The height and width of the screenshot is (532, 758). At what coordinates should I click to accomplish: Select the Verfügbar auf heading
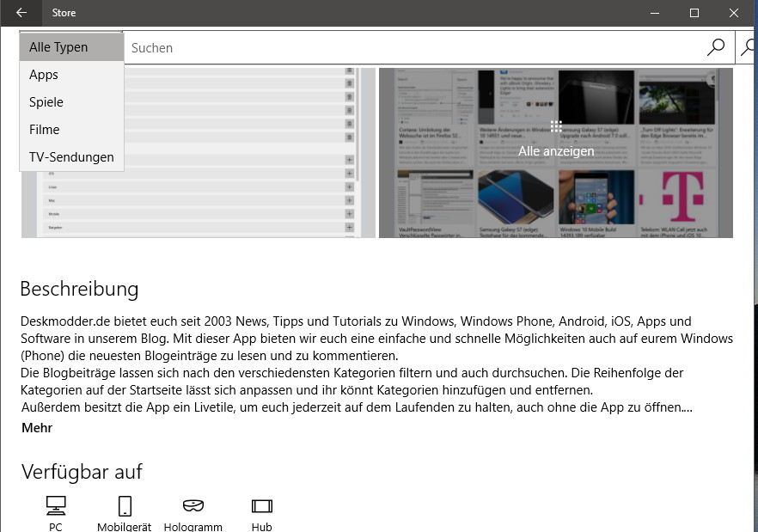tap(82, 472)
